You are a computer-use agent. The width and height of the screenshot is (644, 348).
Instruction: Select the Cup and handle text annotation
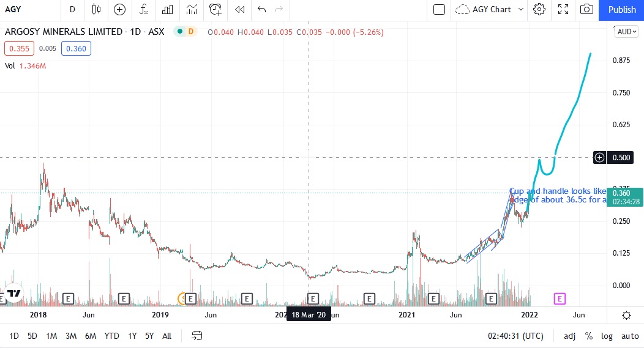[558, 195]
